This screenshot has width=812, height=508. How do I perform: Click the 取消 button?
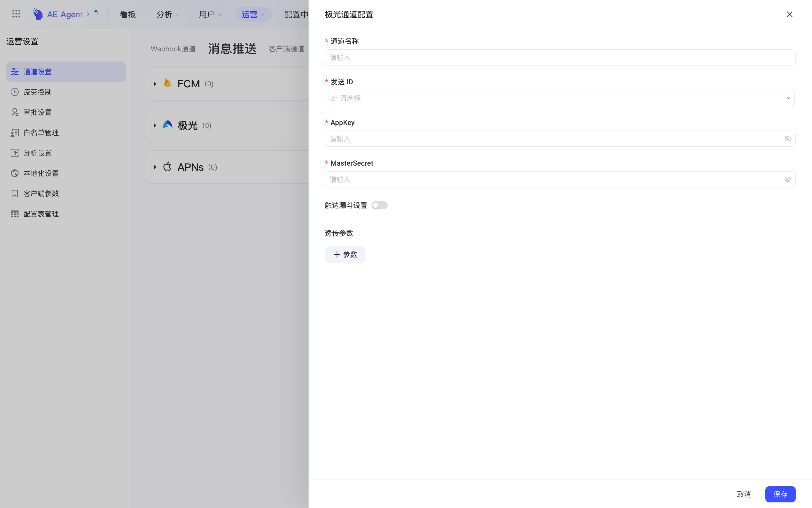[x=744, y=494]
